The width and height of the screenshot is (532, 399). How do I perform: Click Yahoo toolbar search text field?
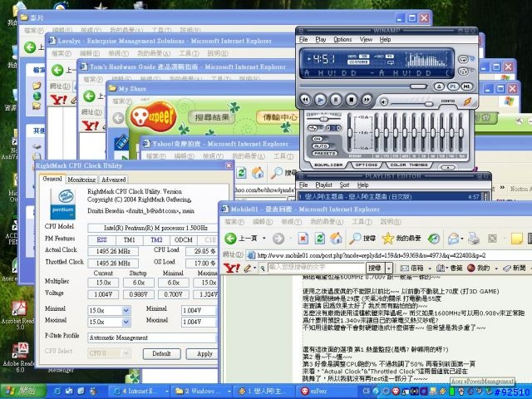[316, 268]
